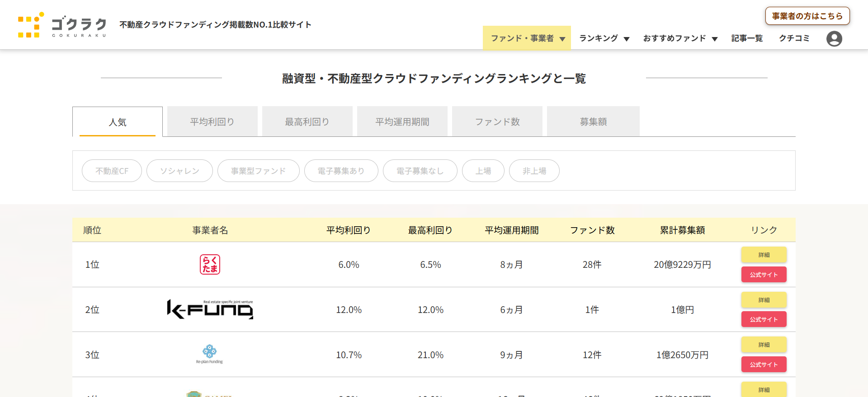Click the Rakutama company logo
The height and width of the screenshot is (397, 868).
coord(210,264)
